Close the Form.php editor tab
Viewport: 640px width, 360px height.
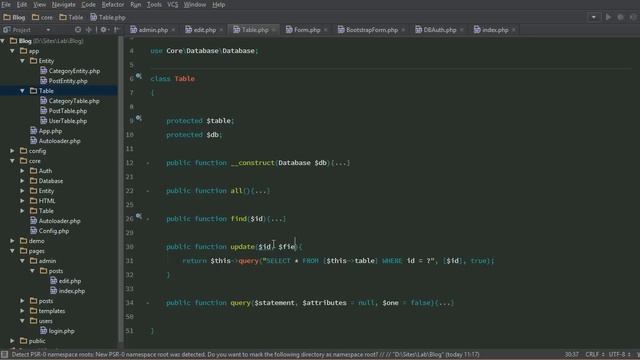tap(325, 30)
